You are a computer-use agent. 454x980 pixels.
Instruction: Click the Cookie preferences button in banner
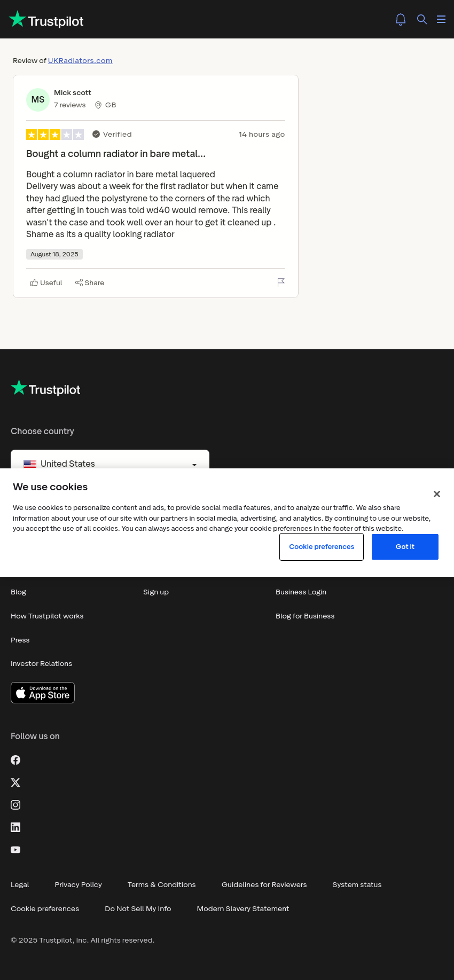[x=322, y=547]
